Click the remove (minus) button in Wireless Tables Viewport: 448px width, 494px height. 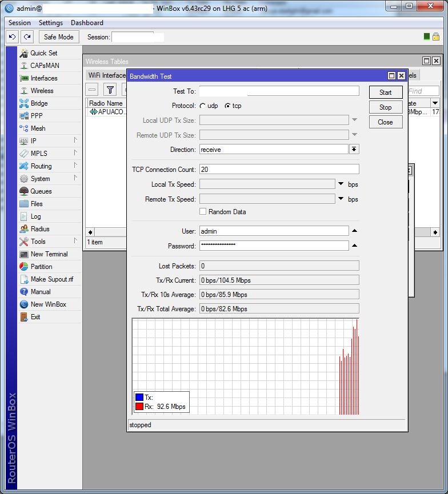[x=92, y=90]
